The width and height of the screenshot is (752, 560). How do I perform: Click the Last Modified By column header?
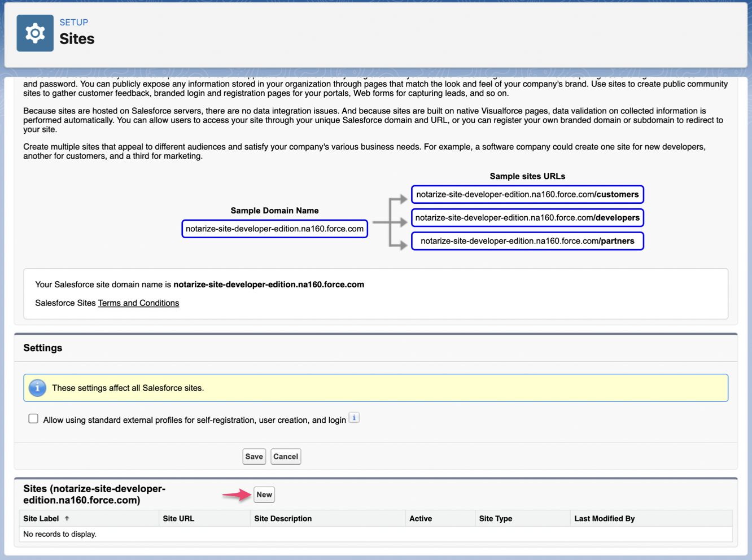click(605, 518)
